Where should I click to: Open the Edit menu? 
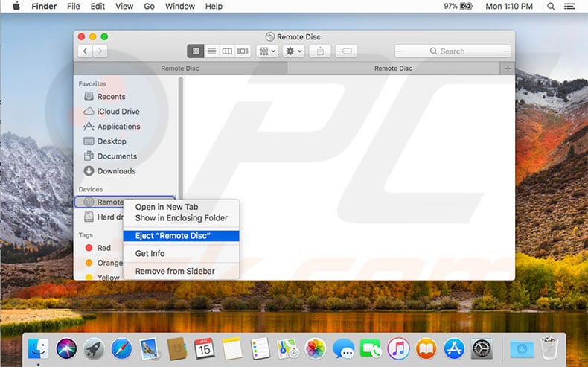pos(98,7)
